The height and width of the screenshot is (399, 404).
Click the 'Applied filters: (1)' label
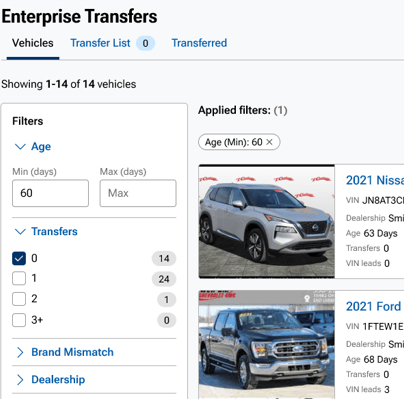pyautogui.click(x=243, y=110)
